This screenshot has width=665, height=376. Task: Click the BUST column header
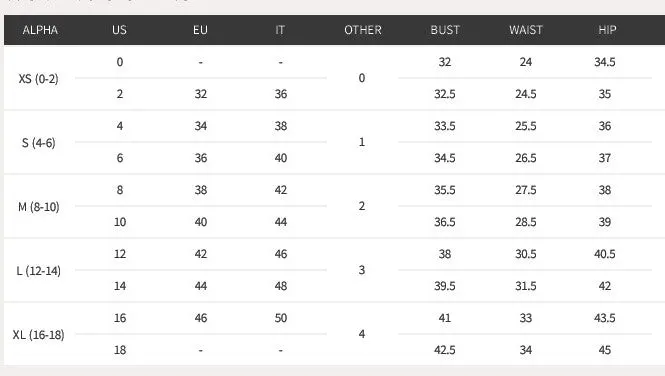click(445, 30)
